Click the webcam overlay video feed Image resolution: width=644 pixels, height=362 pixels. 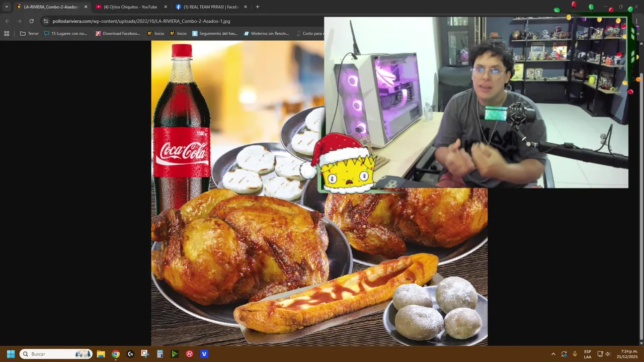[476, 103]
